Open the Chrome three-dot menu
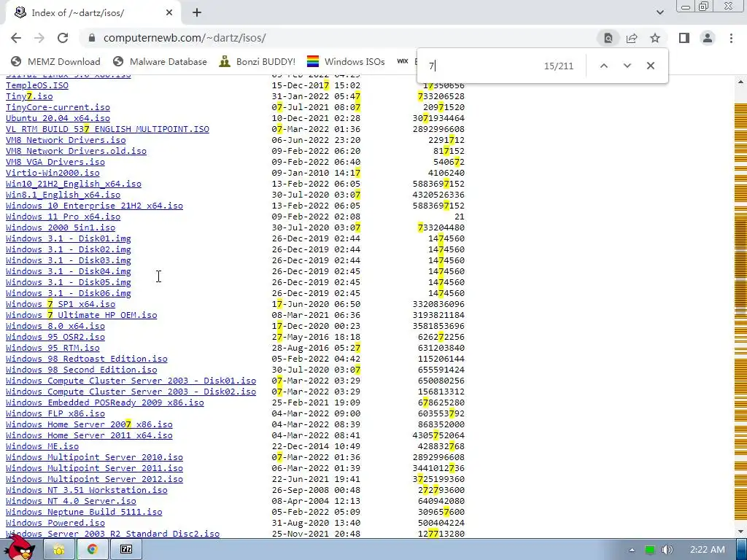747x560 pixels. [731, 38]
